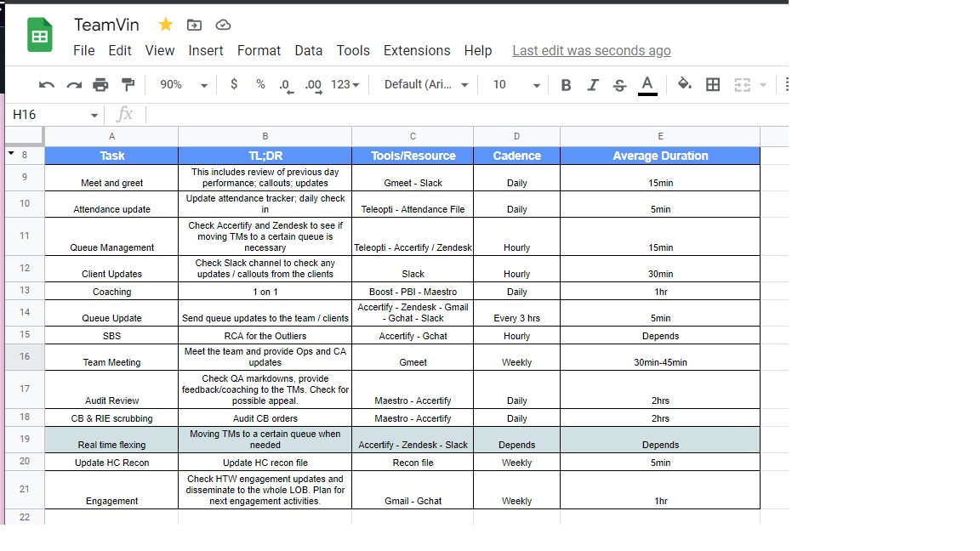Select column B header
980x551 pixels.
(x=265, y=136)
